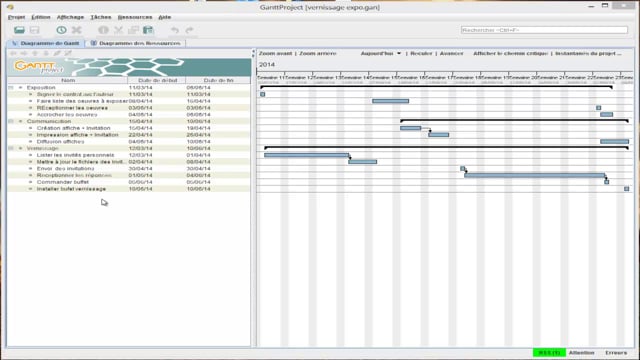Click the Exposition end date 06/06/14
Viewport: 640px width, 360px height.
pyautogui.click(x=198, y=87)
